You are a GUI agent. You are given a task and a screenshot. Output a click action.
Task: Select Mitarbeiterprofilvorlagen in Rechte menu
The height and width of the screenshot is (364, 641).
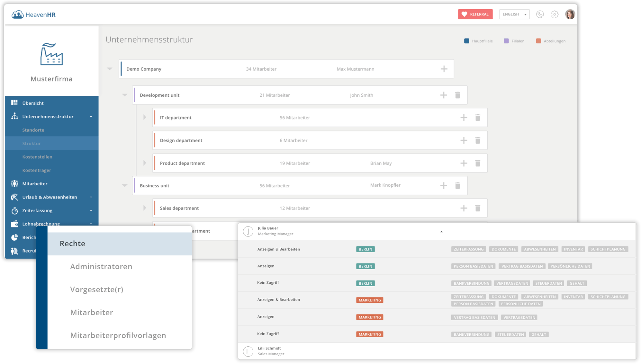[x=118, y=335]
